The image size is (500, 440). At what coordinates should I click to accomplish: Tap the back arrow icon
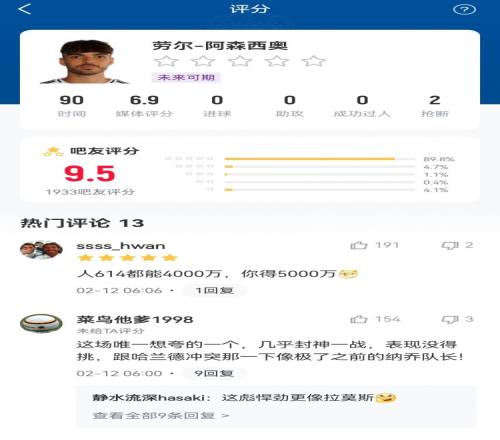25,9
